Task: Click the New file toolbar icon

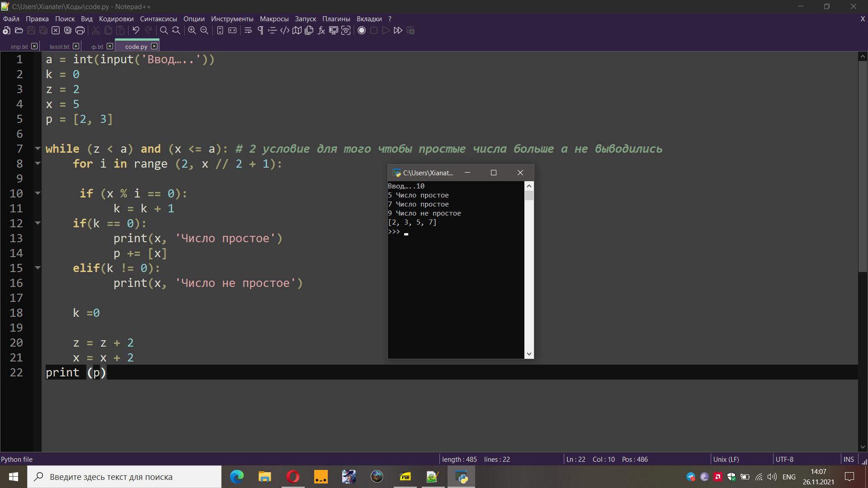Action: click(6, 30)
